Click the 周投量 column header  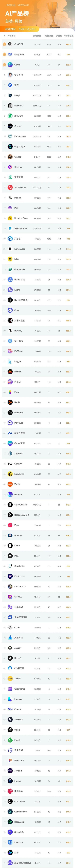pos(49,35)
